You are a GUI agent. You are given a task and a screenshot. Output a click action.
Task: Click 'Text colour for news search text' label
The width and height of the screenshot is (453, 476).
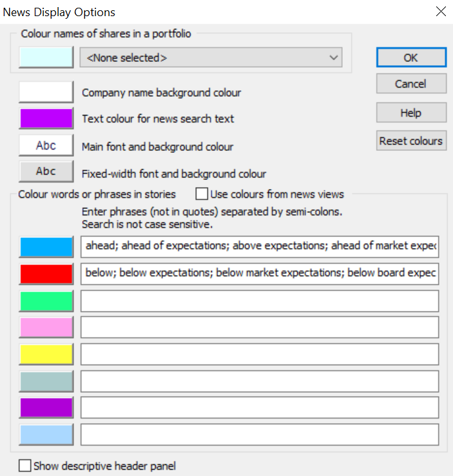(x=158, y=119)
